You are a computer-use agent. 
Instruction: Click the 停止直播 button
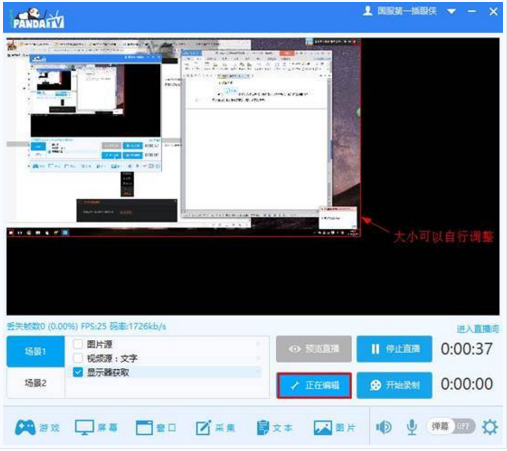(x=394, y=349)
